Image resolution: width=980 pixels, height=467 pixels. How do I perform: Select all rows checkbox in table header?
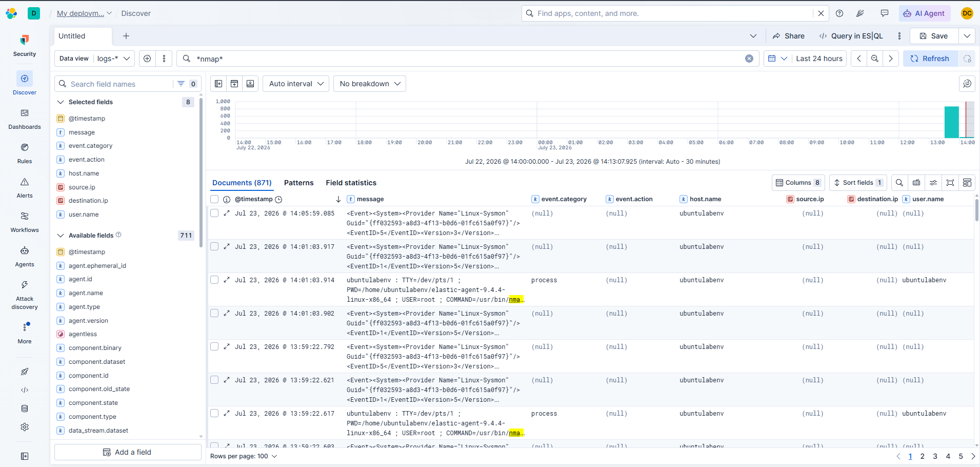click(x=214, y=199)
